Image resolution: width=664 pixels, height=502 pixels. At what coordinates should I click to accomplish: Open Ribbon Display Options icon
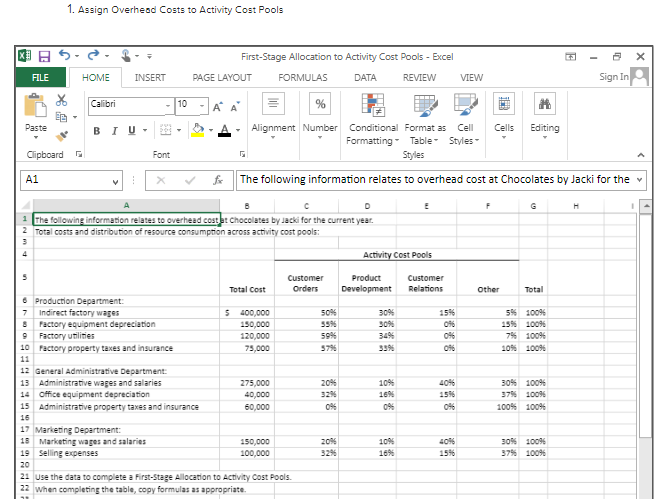570,57
